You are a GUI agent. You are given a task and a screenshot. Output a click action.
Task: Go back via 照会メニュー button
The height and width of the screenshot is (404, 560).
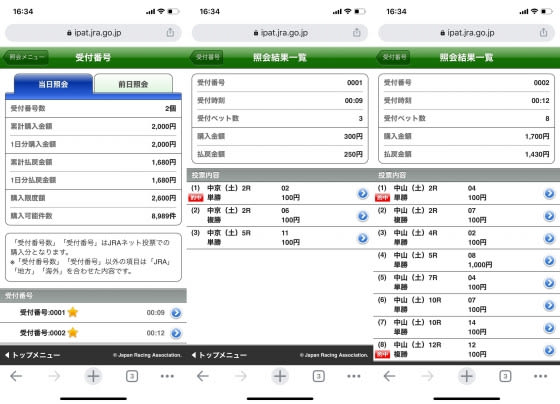coord(26,57)
